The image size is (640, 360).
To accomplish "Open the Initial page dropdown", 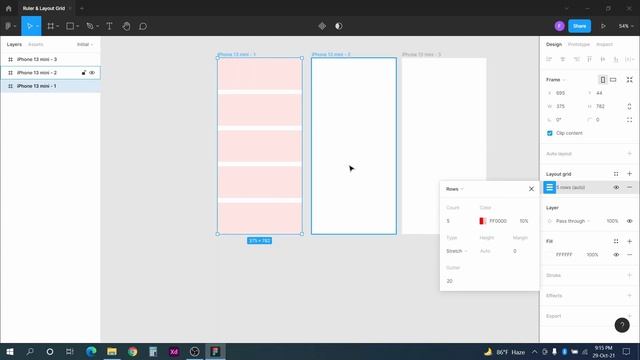I will pos(85,44).
